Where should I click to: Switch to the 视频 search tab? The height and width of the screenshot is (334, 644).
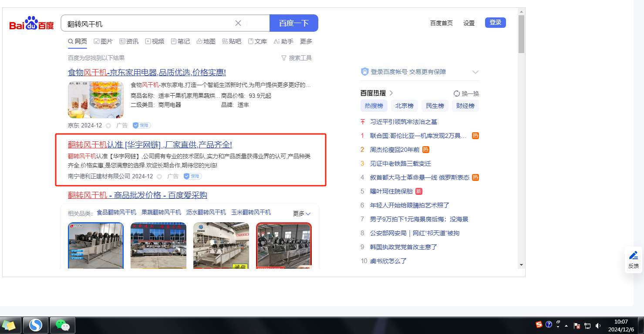click(x=155, y=41)
